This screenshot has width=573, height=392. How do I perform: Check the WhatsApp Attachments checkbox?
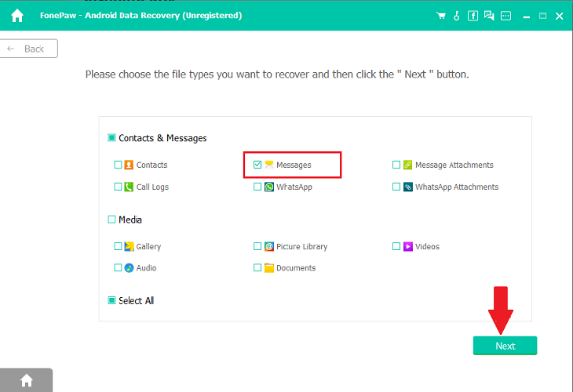(x=396, y=187)
